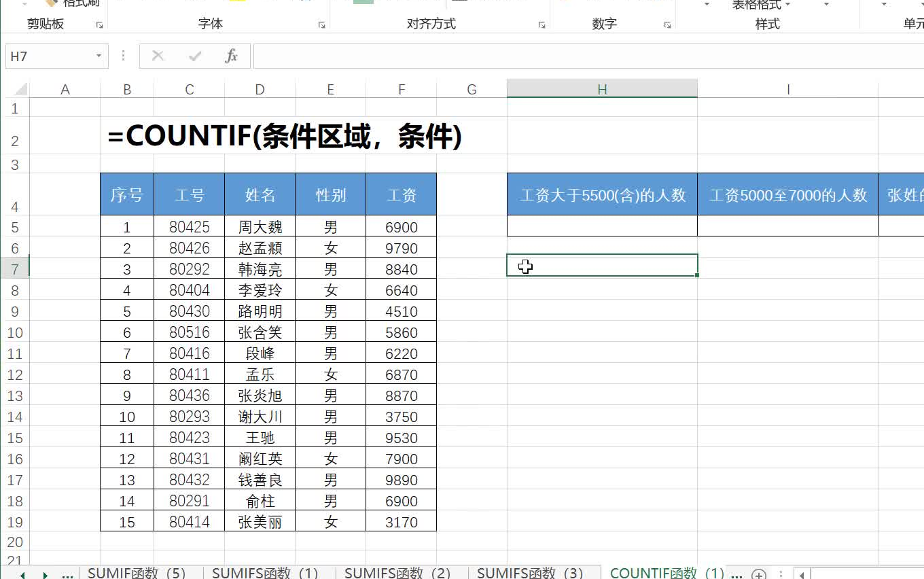This screenshot has width=924, height=579.
Task: Select the 工资 header cell
Action: (402, 194)
